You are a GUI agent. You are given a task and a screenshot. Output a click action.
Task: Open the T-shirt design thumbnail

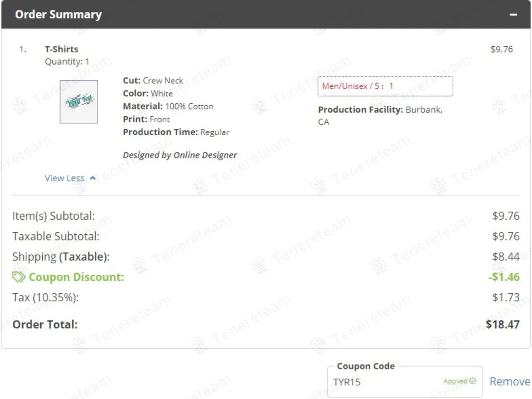(x=79, y=102)
